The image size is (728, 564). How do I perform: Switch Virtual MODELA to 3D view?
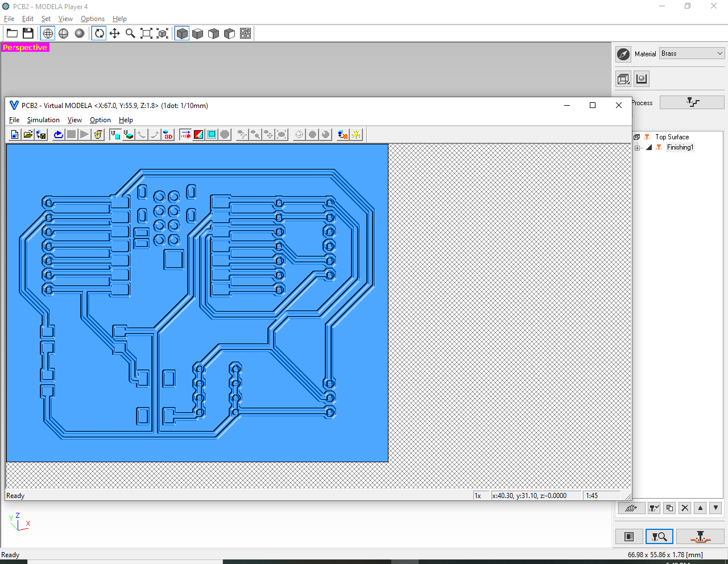168,134
